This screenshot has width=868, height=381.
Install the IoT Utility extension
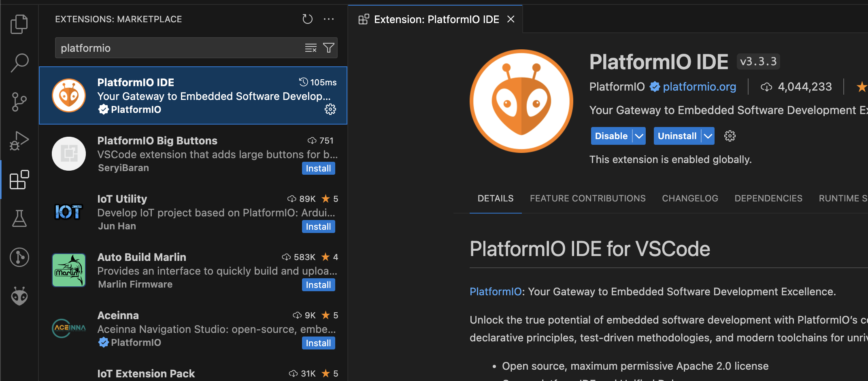[318, 226]
